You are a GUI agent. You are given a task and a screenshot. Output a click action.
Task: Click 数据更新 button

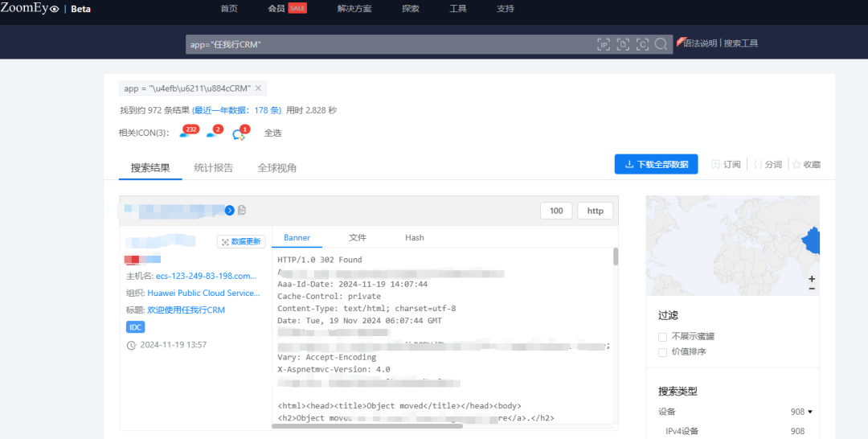(241, 242)
